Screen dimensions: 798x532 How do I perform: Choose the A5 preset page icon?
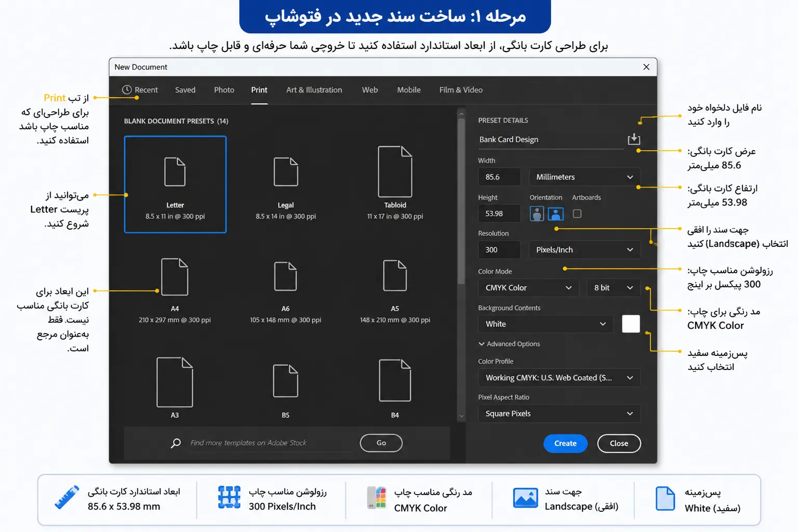pos(395,275)
